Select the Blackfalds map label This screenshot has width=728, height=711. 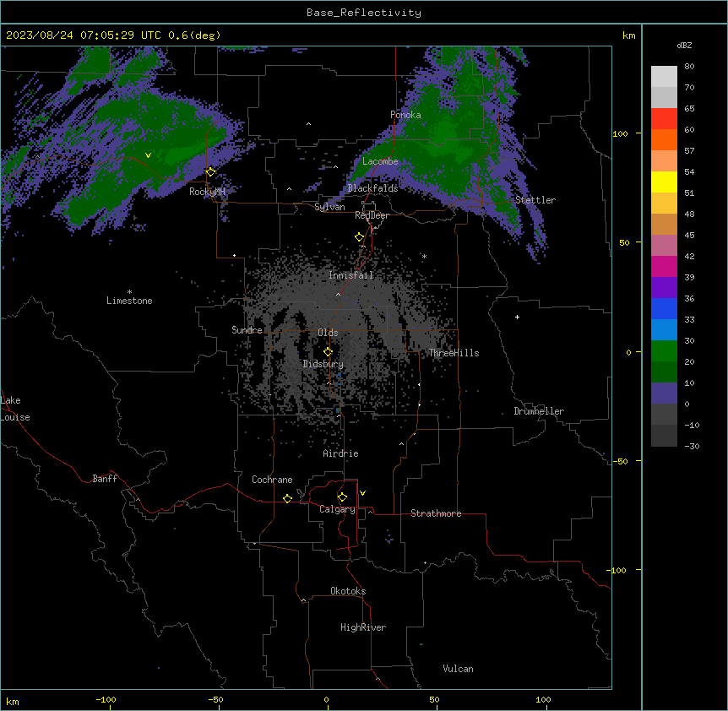[372, 188]
